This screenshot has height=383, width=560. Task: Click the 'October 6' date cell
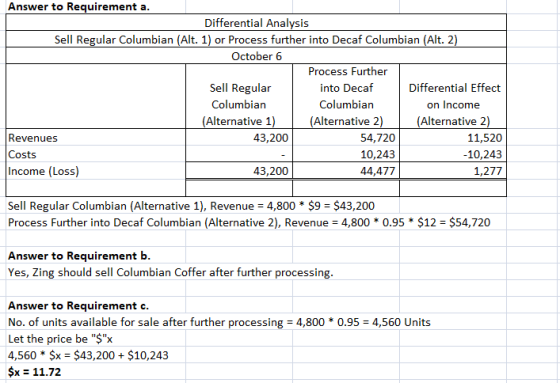pos(256,56)
